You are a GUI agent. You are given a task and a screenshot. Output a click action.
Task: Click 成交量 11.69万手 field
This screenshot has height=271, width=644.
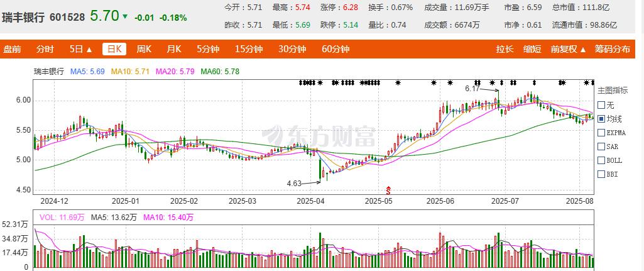click(x=456, y=7)
